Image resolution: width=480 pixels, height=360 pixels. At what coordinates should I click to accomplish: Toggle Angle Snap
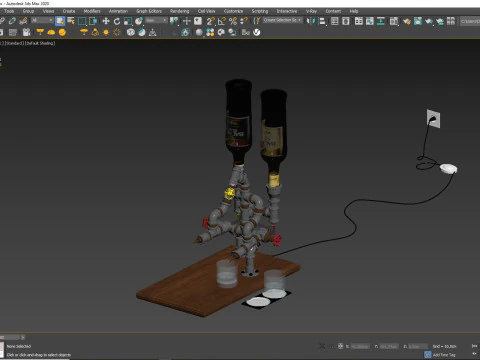[222, 21]
